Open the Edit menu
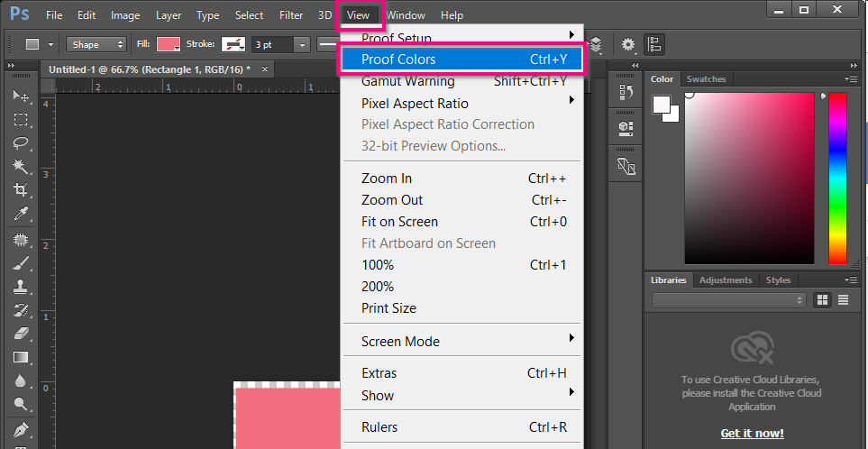The height and width of the screenshot is (449, 868). 87,15
